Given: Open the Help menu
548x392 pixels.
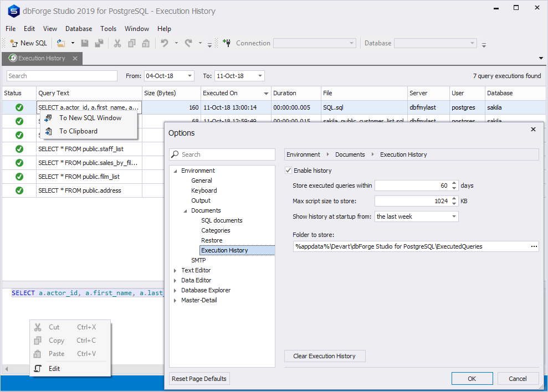Looking at the screenshot, I should (x=164, y=29).
